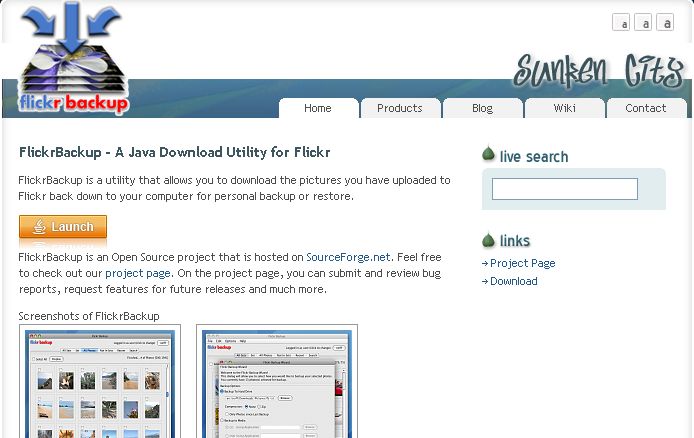This screenshot has height=438, width=694.
Task: View the backup wizard screenshot thumbnail
Action: (277, 381)
